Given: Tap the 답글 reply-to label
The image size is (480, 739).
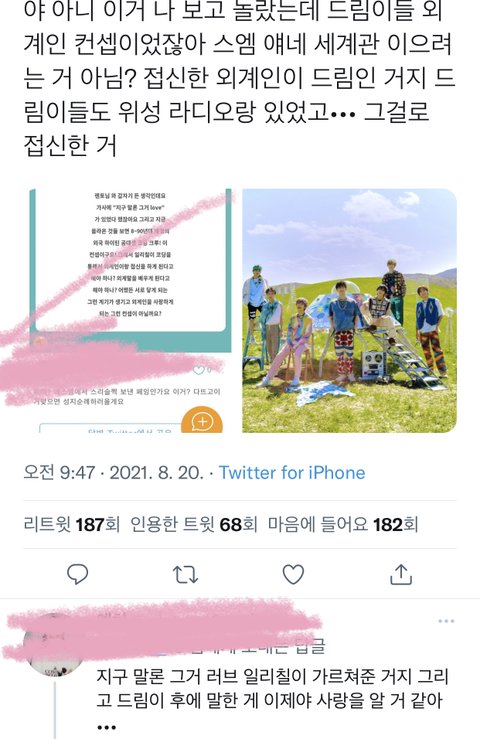Looking at the screenshot, I should (x=310, y=646).
